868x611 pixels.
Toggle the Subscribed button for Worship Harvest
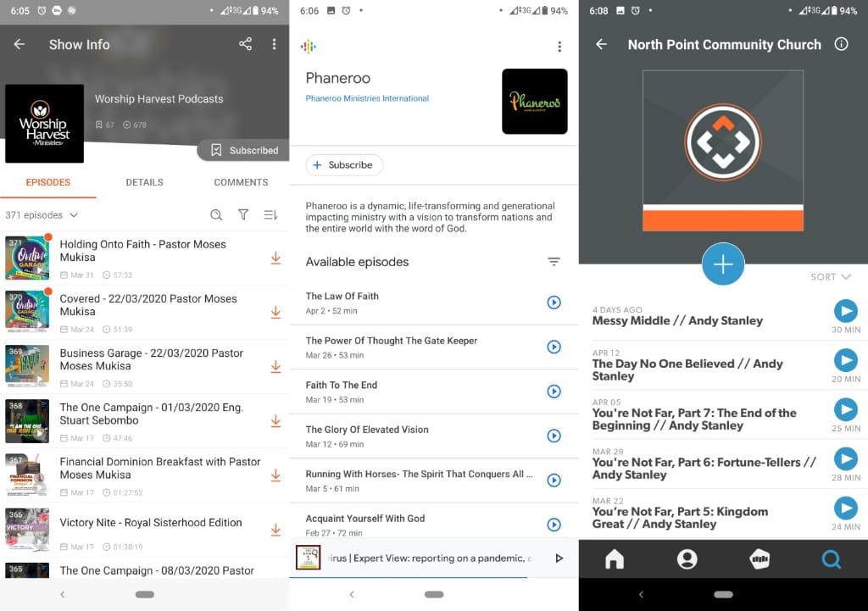(243, 150)
